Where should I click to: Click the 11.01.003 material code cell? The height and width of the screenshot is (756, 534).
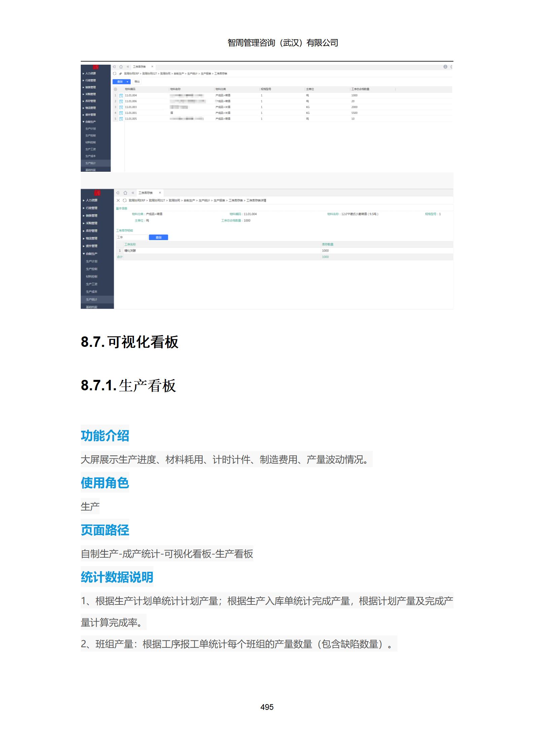[131, 107]
